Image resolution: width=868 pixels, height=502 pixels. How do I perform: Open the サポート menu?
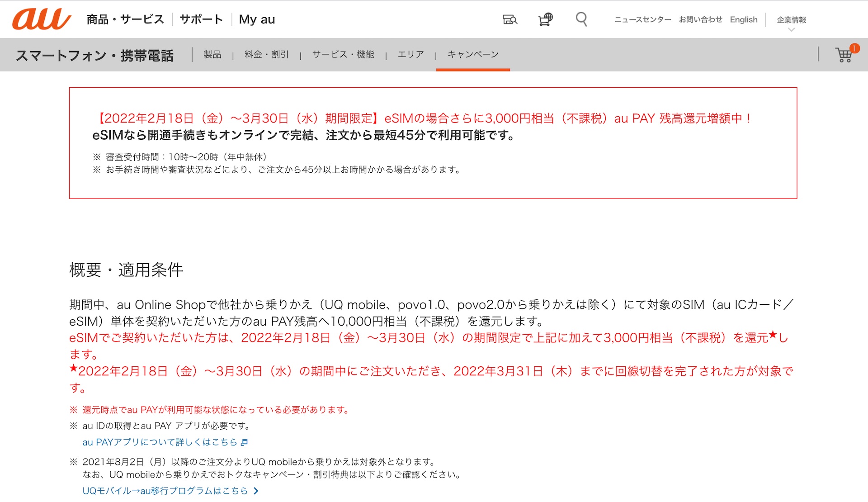[201, 19]
